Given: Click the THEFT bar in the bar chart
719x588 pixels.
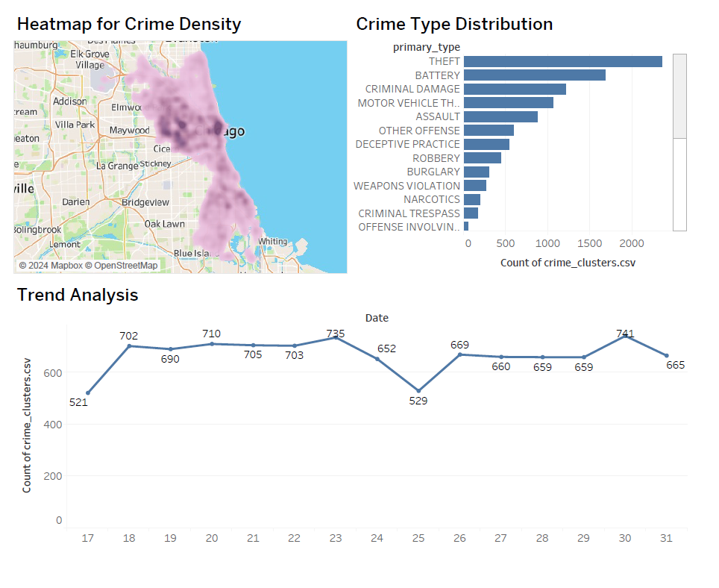Looking at the screenshot, I should tap(562, 61).
